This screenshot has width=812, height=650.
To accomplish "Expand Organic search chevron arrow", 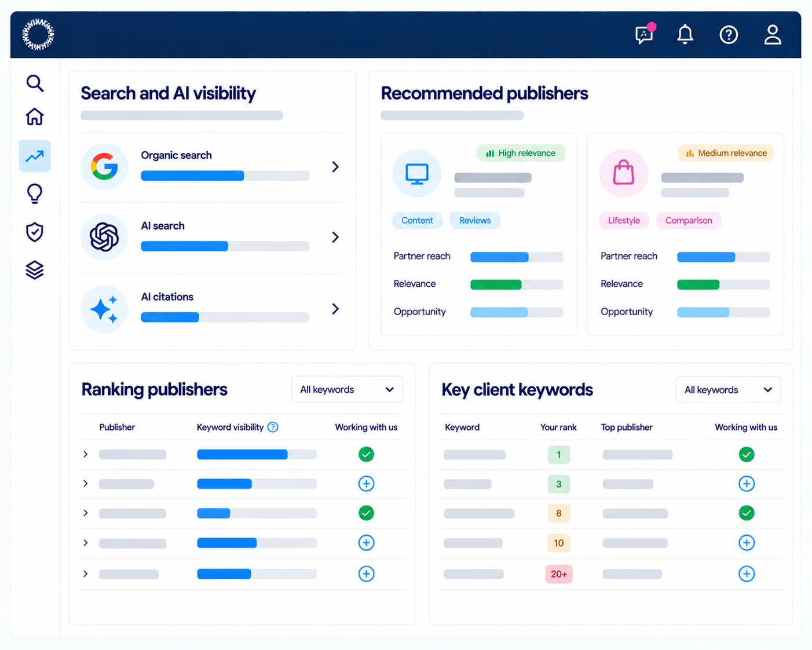I will click(335, 167).
